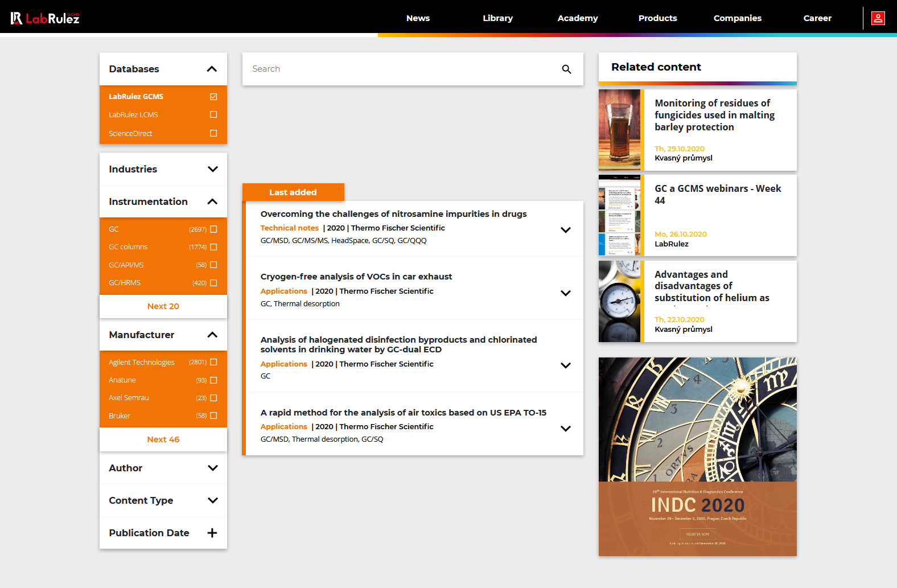Expand the air toxics TO-15 entry
The width and height of the screenshot is (897, 588).
(x=565, y=429)
